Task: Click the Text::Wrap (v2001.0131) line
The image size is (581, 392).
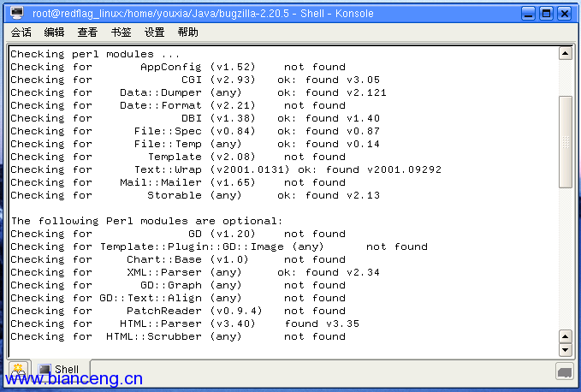Action: tap(226, 169)
